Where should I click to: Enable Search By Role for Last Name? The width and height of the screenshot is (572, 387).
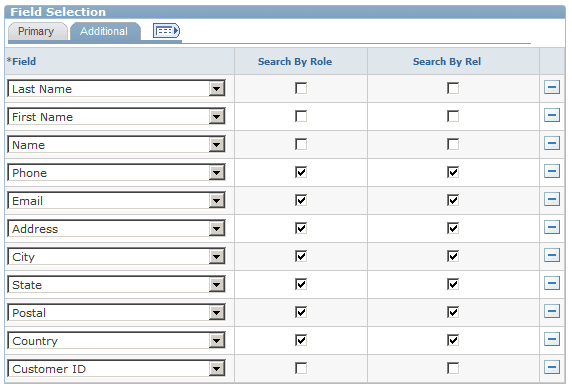tap(301, 88)
